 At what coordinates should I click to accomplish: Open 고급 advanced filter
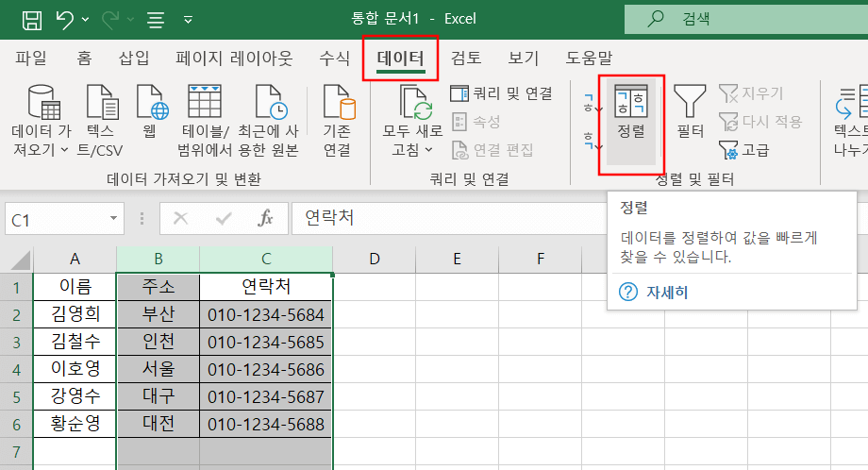tap(743, 149)
